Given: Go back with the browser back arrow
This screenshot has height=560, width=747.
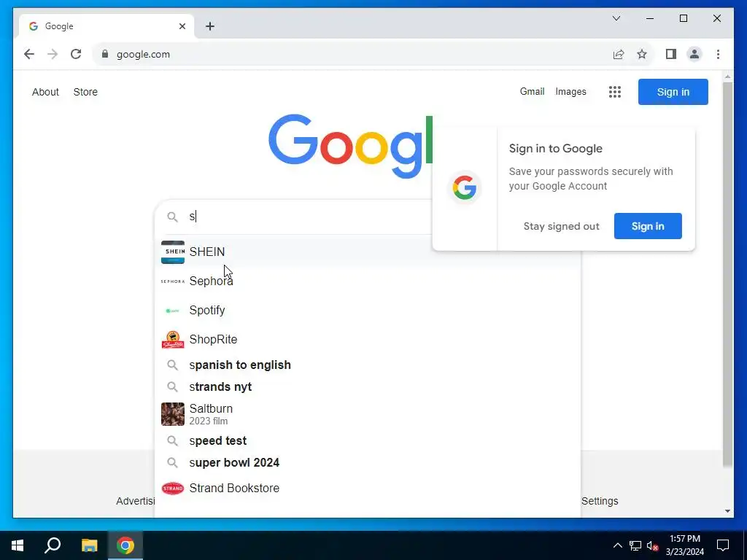Looking at the screenshot, I should [29, 54].
